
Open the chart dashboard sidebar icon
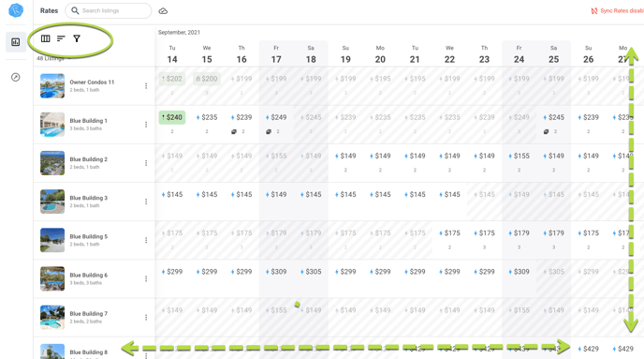coord(16,42)
